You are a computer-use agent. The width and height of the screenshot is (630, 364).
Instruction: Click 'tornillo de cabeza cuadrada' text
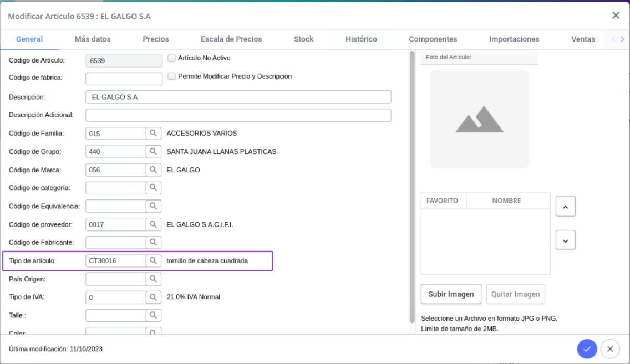click(x=207, y=261)
